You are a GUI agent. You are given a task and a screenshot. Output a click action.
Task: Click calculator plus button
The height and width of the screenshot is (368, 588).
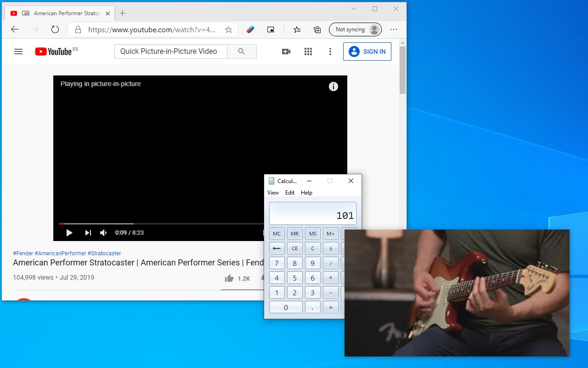coord(331,307)
